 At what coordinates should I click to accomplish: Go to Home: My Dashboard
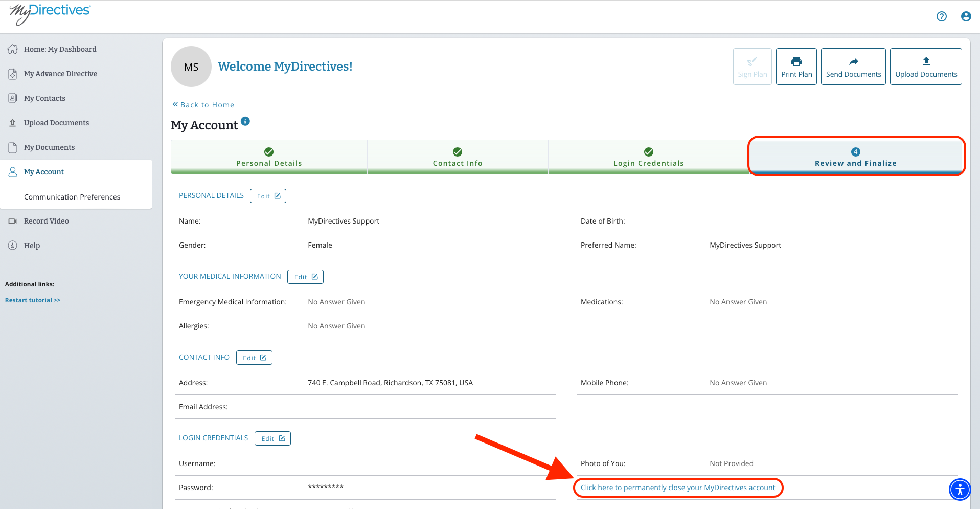click(x=60, y=49)
